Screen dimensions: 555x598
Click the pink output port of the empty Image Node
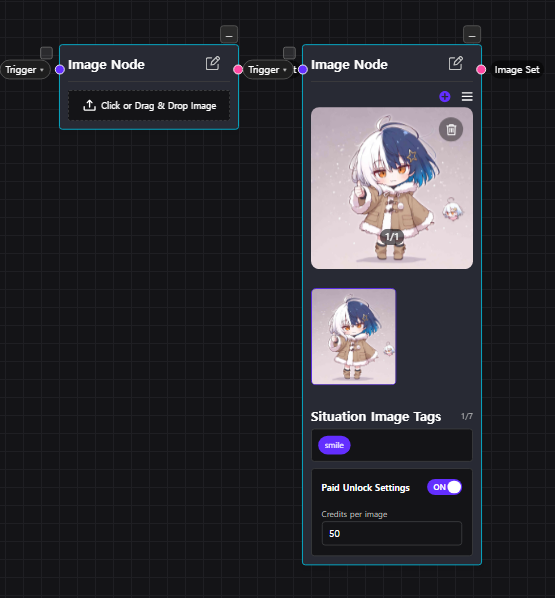pos(238,69)
